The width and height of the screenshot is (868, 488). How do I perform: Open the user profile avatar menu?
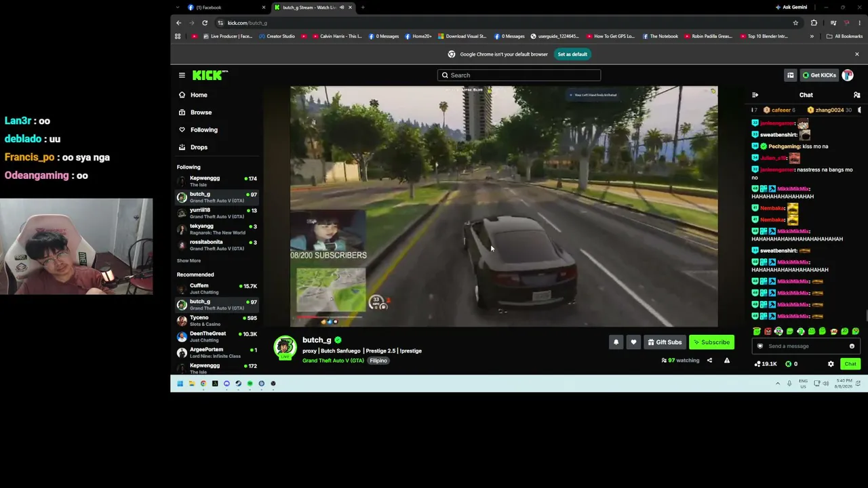848,75
